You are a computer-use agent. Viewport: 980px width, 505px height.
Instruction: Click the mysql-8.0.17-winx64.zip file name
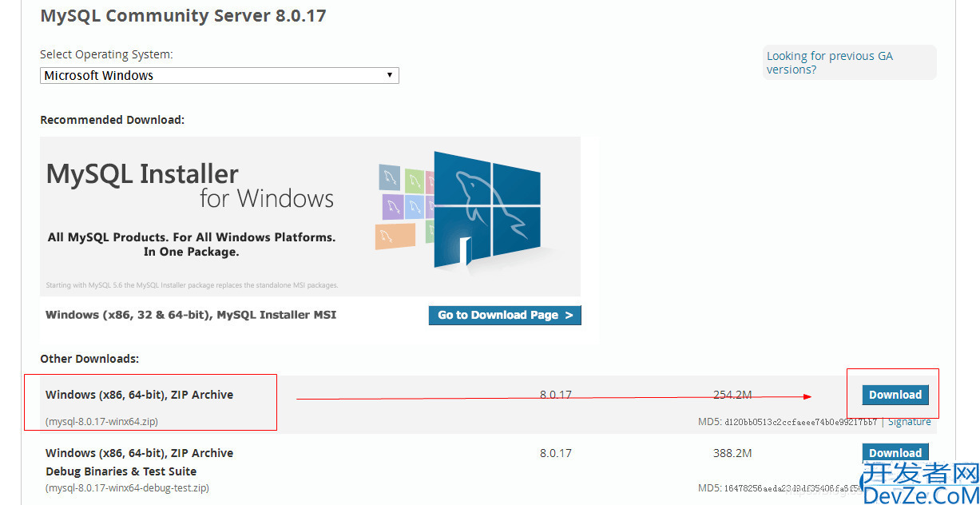107,422
